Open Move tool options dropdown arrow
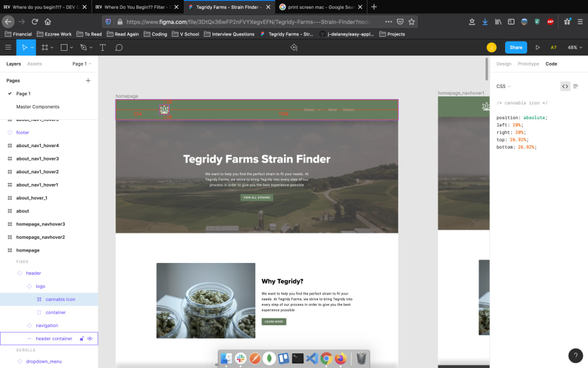 [x=32, y=48]
